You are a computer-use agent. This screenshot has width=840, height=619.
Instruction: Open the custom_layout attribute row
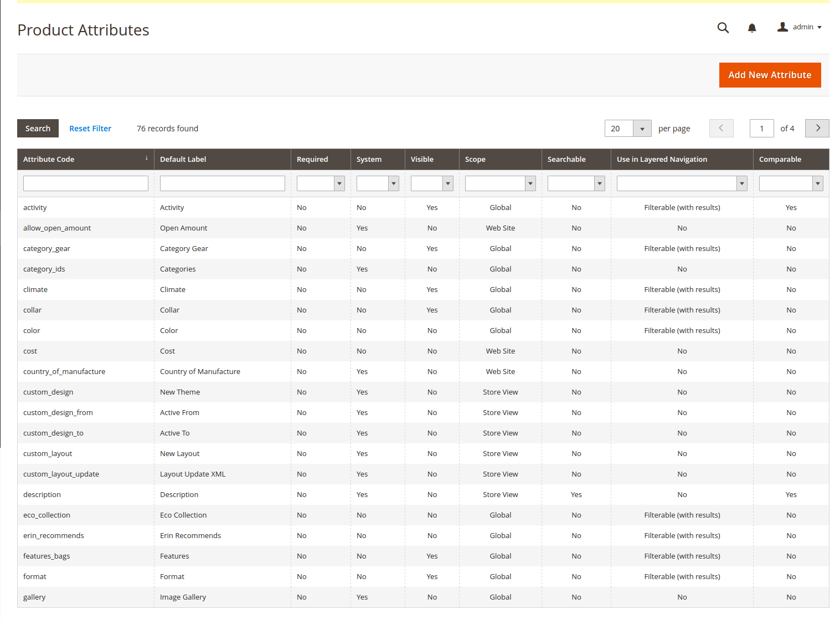[x=423, y=453]
